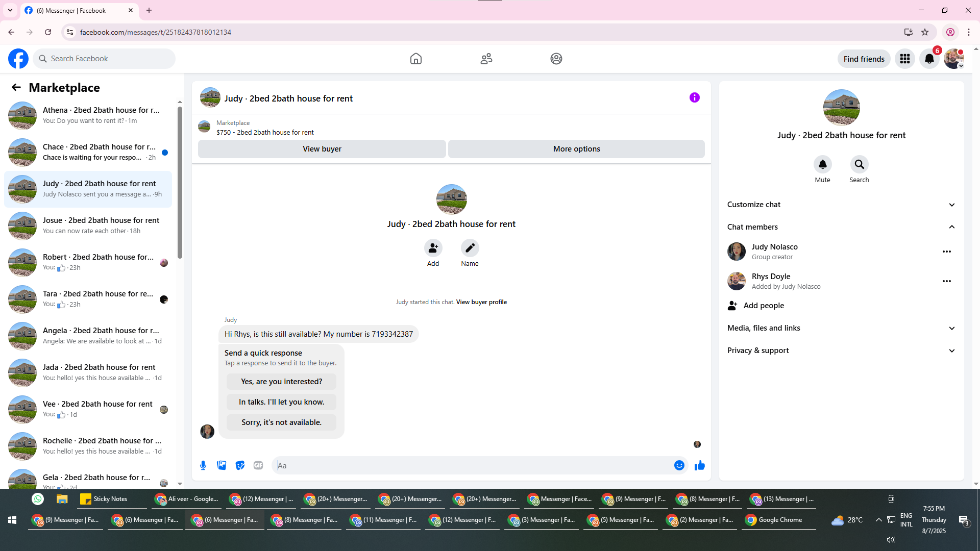Open Athena's 2bed 2bath conversation
Viewport: 980px width, 551px height.
click(88, 115)
